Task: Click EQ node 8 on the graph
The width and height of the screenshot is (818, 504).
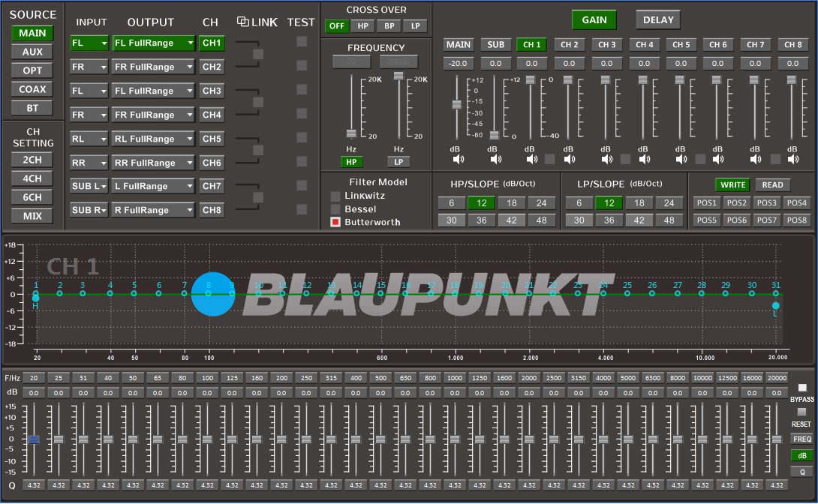Action: [x=209, y=293]
